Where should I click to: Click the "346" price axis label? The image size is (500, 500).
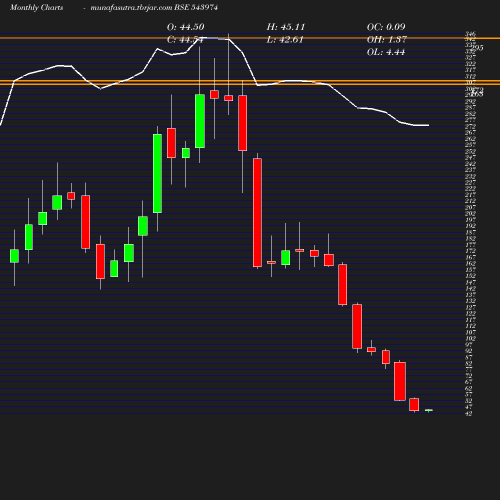point(470,34)
